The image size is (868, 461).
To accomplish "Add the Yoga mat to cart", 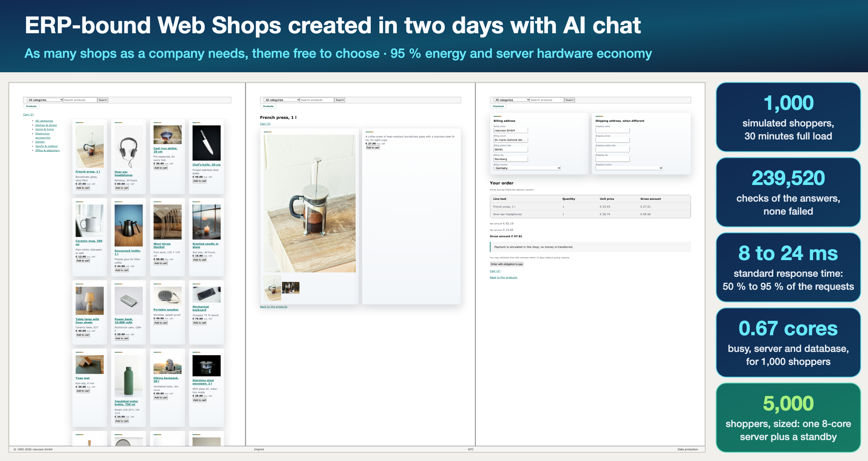I will point(83,391).
